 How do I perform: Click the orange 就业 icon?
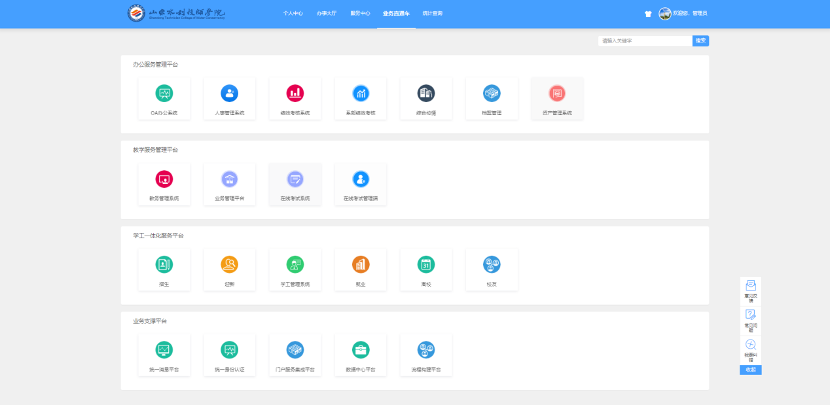click(x=360, y=265)
